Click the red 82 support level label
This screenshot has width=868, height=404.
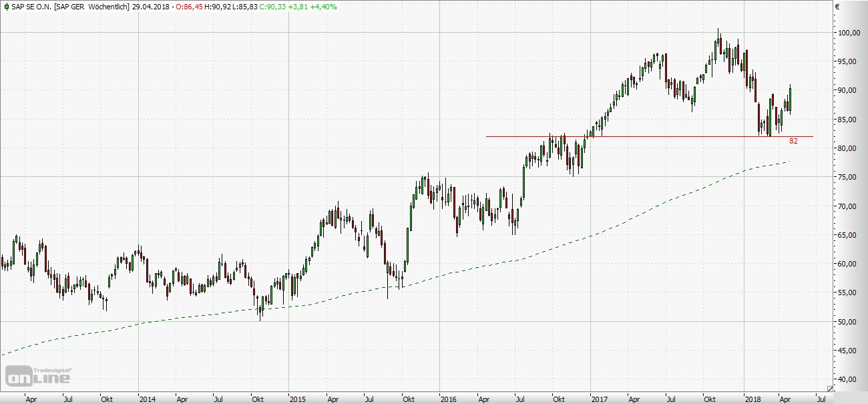pos(793,142)
